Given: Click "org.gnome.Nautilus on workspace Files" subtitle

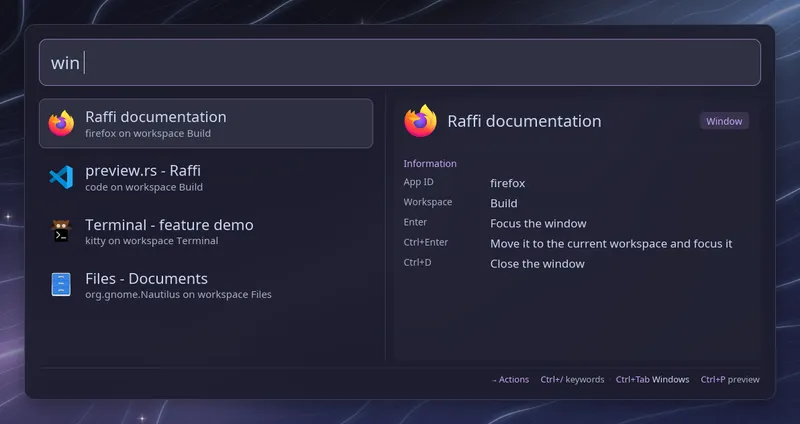Looking at the screenshot, I should pyautogui.click(x=178, y=295).
